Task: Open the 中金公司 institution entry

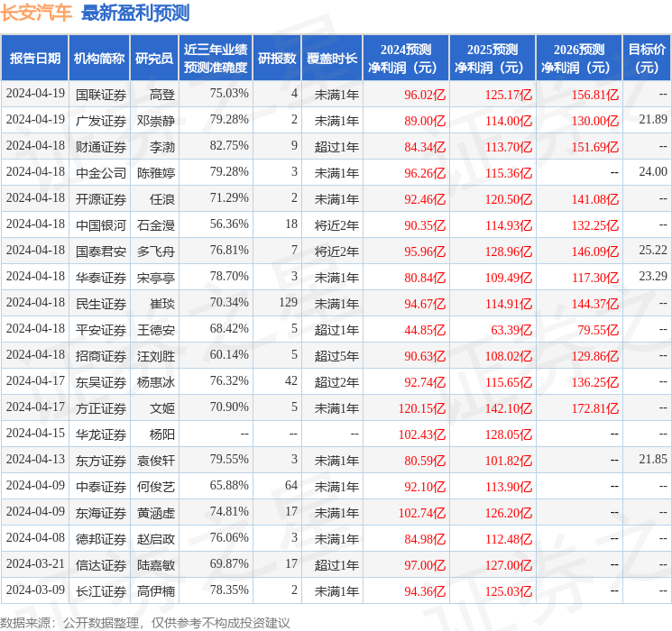Action: click(x=101, y=172)
